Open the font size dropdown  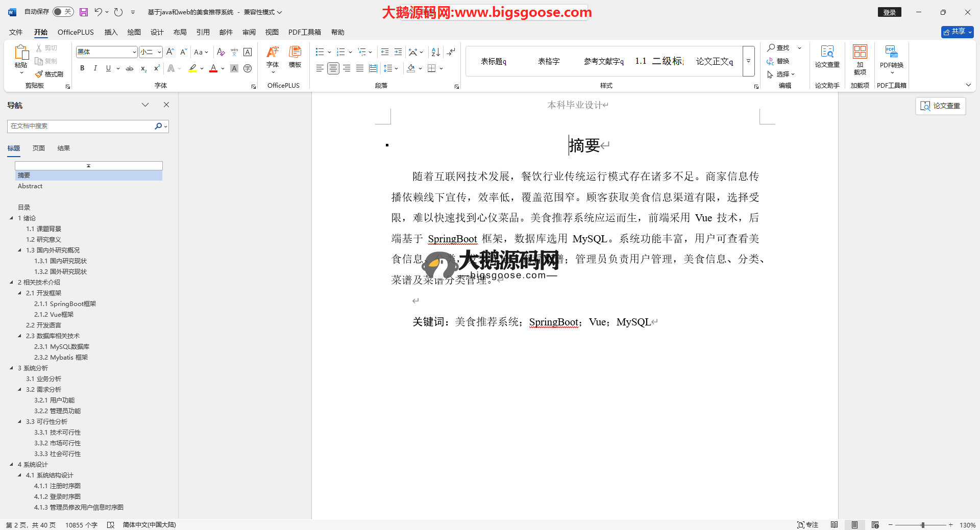tap(159, 52)
